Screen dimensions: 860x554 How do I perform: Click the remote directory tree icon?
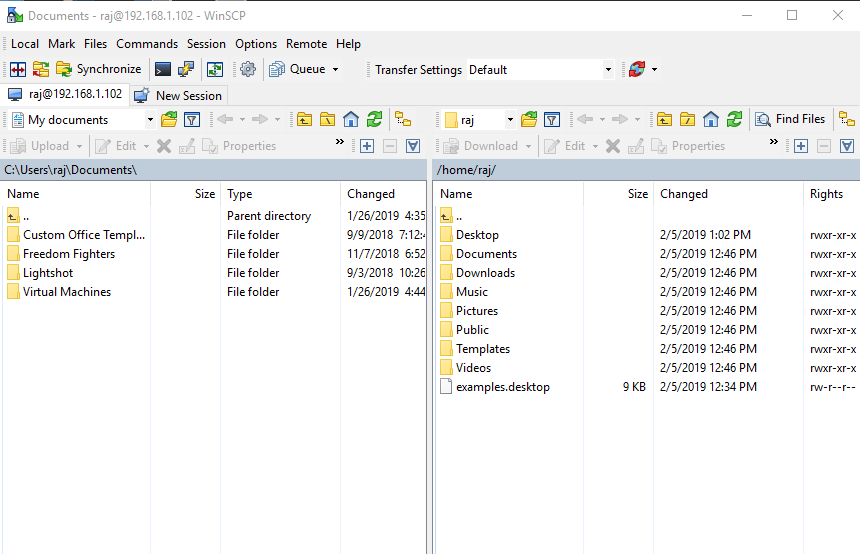click(847, 120)
